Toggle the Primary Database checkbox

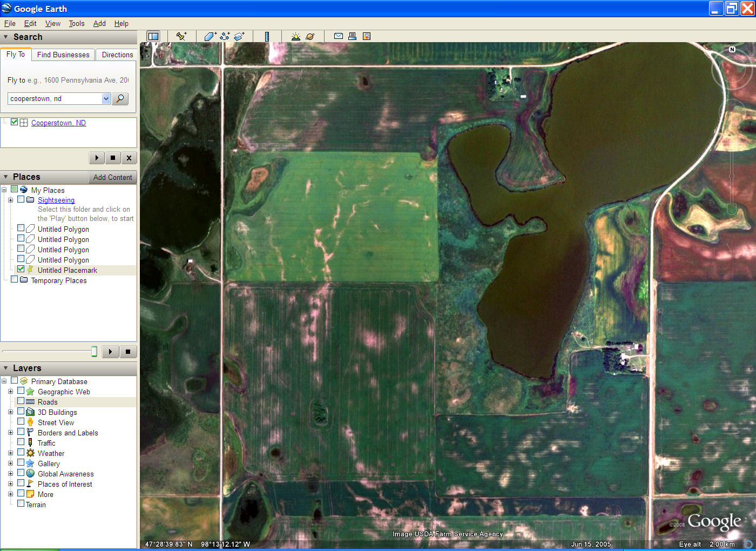click(14, 380)
